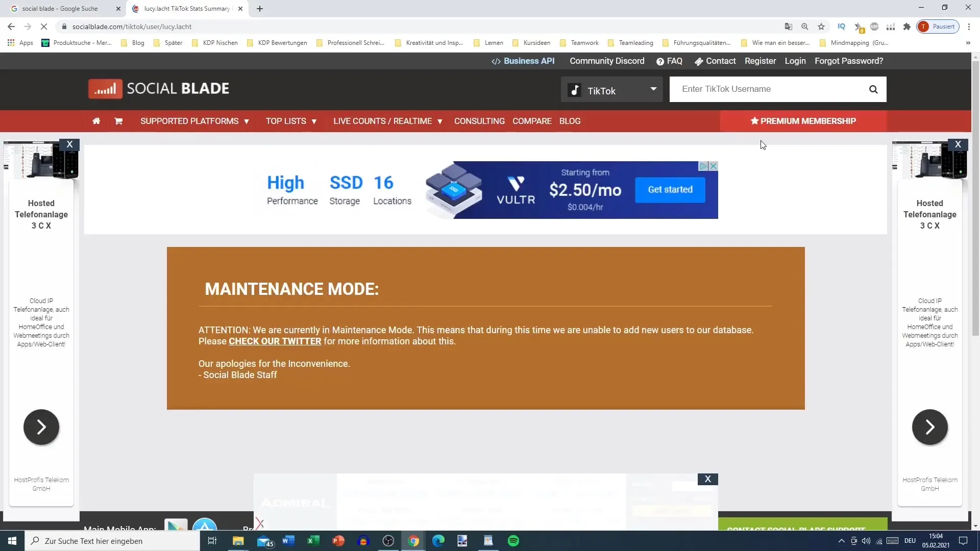Open the shopping cart icon in the navbar

pos(118,121)
